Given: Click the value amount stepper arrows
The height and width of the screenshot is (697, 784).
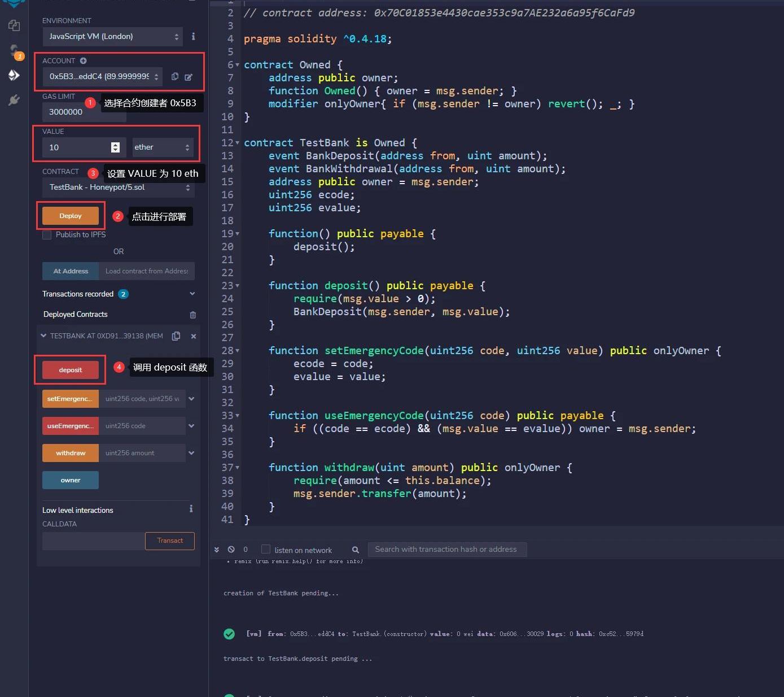Looking at the screenshot, I should tap(115, 147).
